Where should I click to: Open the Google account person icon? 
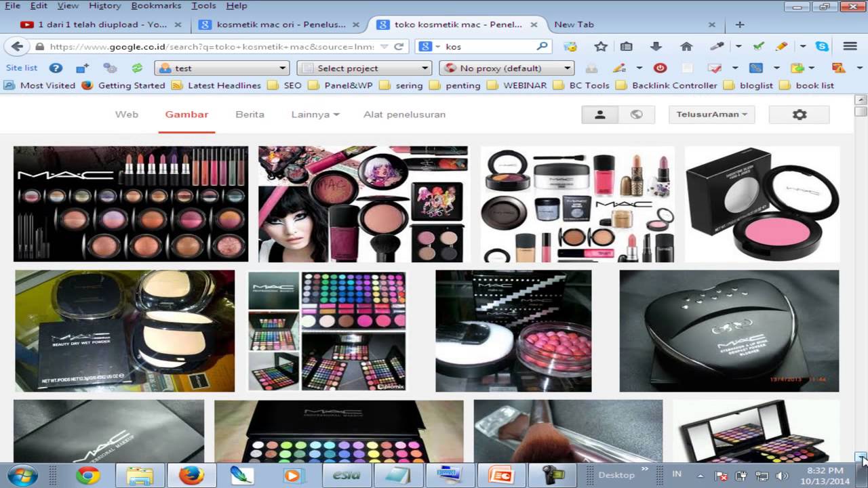point(599,115)
